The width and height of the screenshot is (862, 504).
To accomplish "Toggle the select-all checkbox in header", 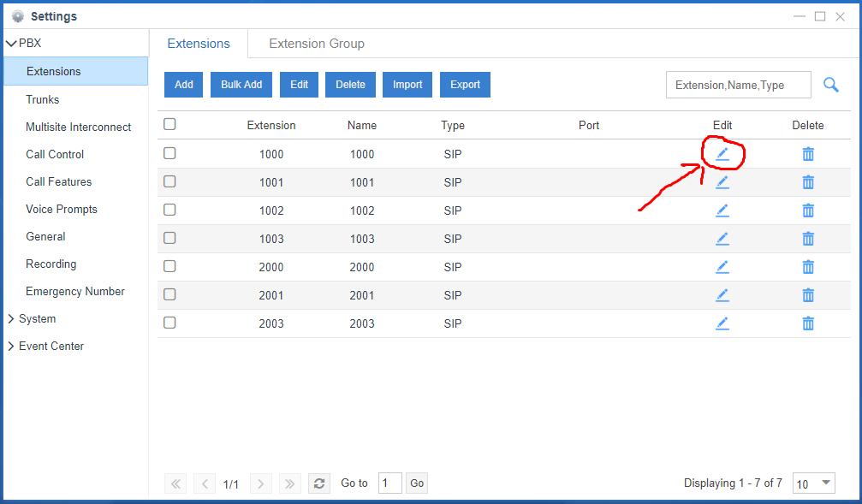I will coord(169,124).
